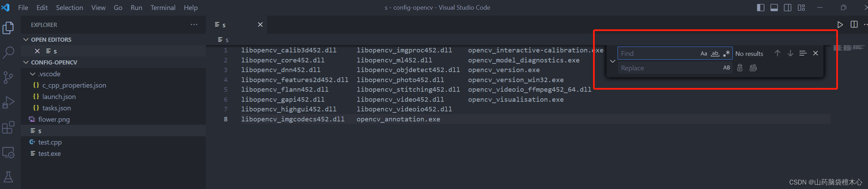Toggle primary side bar layout icon
The width and height of the screenshot is (868, 189).
pyautogui.click(x=760, y=8)
